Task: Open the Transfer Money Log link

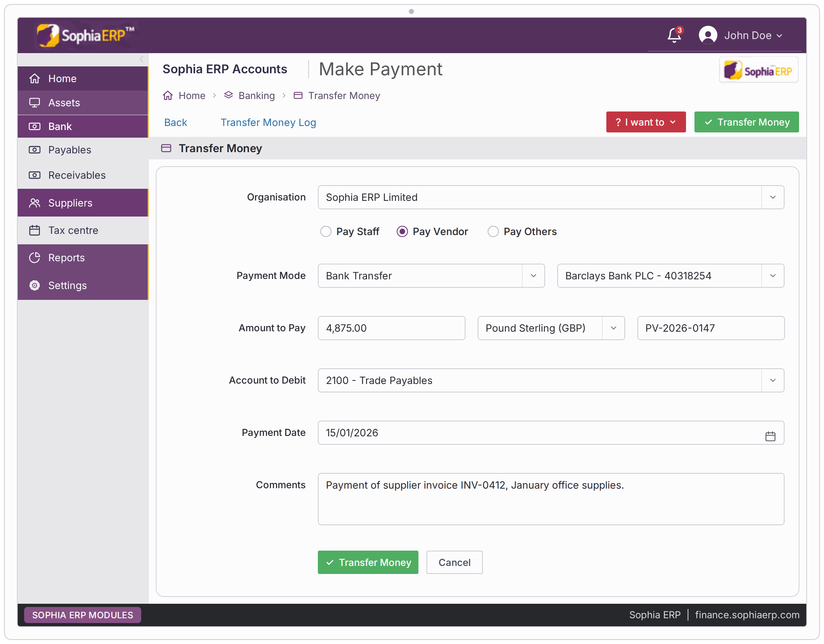Action: click(268, 122)
